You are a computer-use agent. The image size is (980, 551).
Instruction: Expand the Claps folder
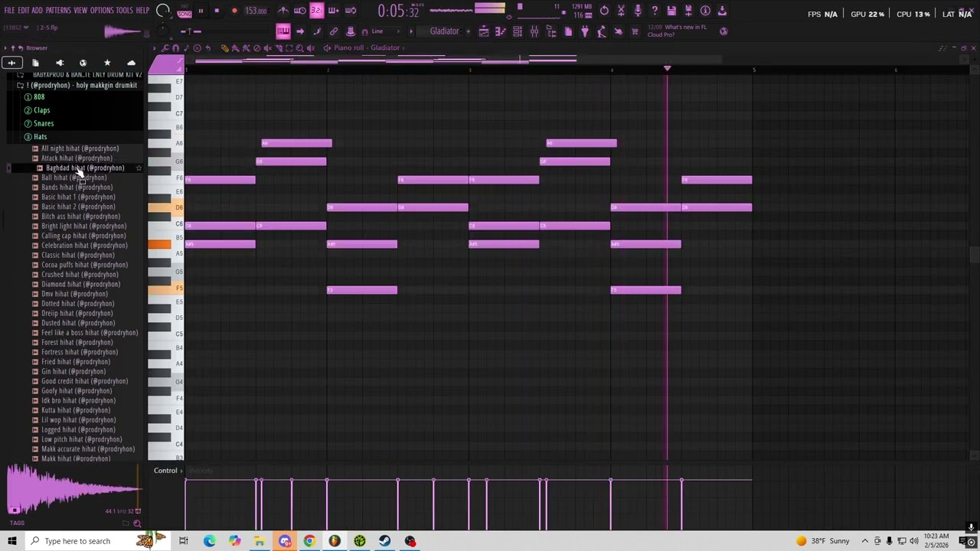click(x=41, y=110)
